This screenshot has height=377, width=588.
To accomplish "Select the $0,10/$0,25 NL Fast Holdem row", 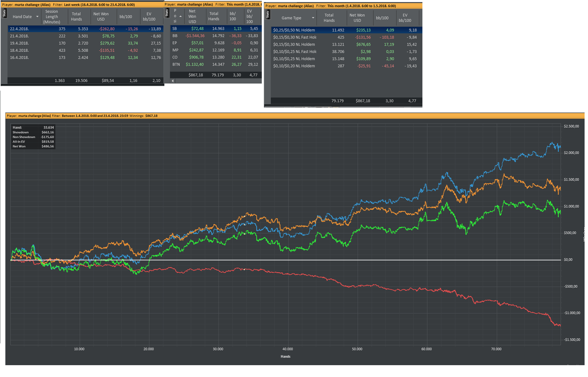I will coord(346,51).
